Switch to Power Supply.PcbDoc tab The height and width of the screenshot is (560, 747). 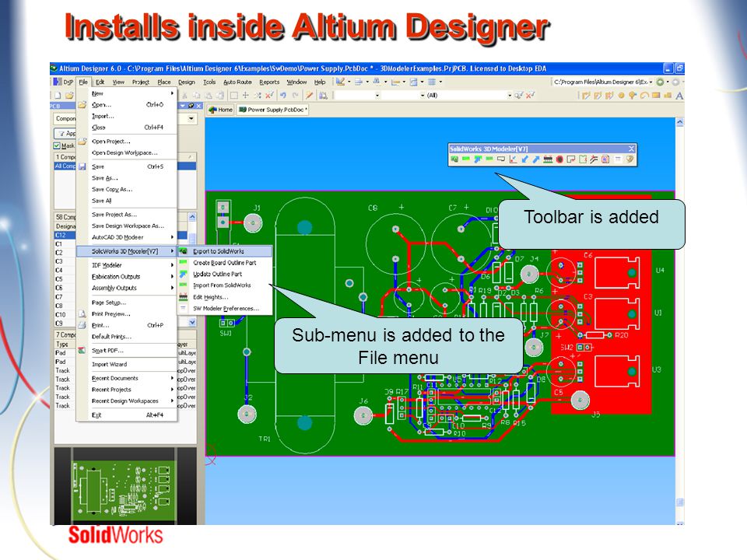pos(273,110)
